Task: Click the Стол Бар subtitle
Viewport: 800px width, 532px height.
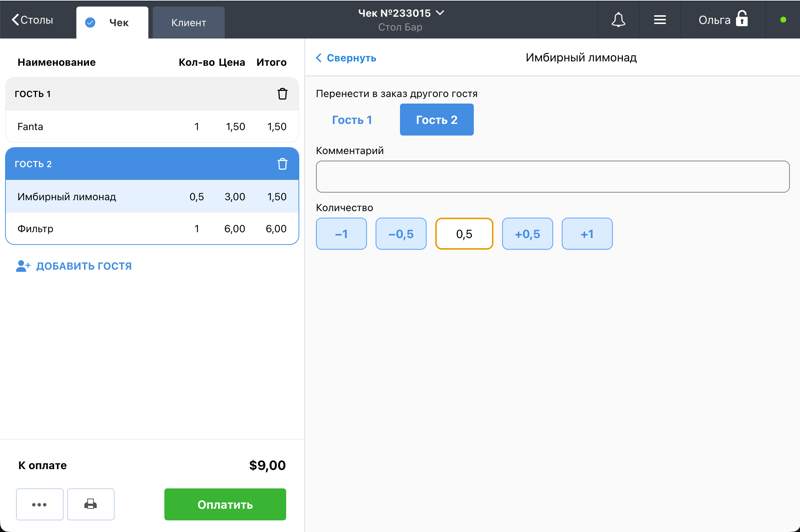Action: click(x=401, y=27)
